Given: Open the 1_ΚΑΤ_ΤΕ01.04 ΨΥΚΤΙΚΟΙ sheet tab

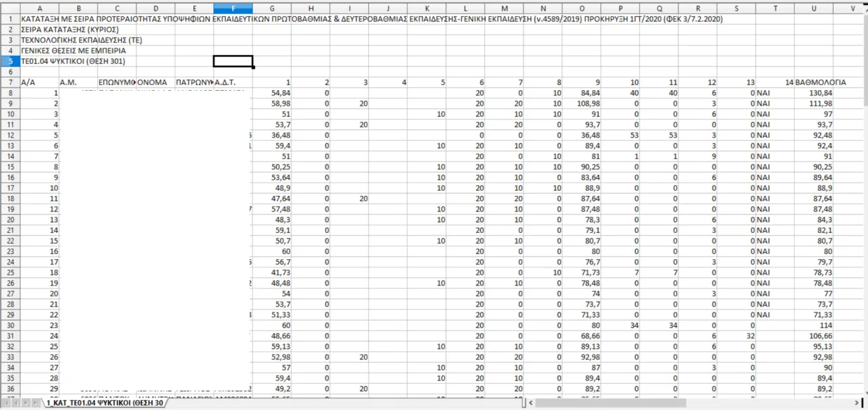Looking at the screenshot, I should 104,403.
